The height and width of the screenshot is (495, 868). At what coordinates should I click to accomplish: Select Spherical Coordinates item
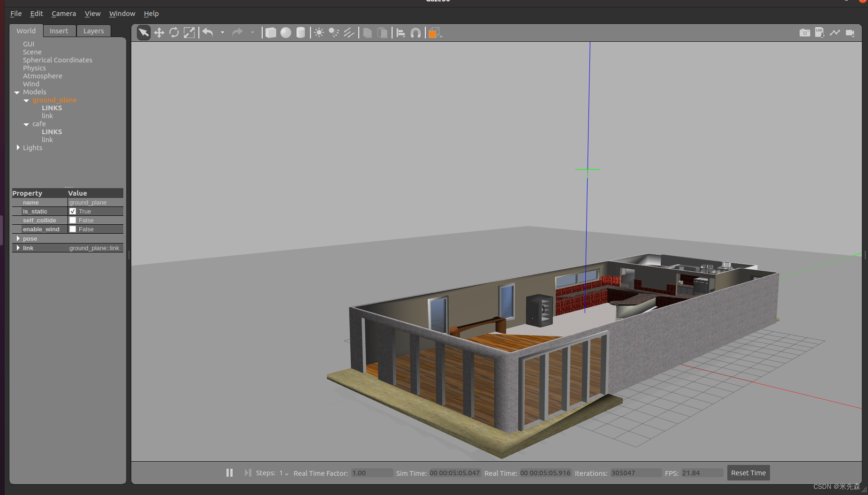pyautogui.click(x=58, y=60)
